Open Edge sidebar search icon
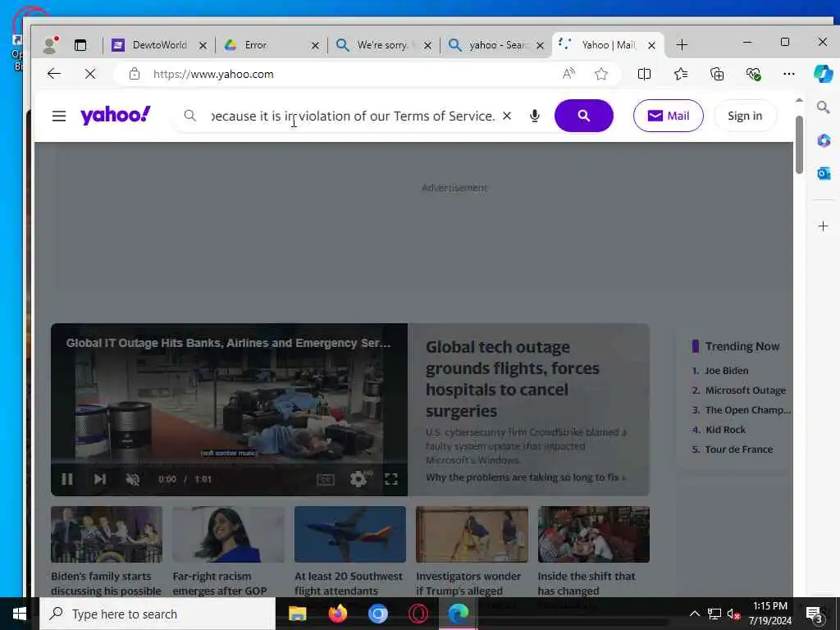 tap(824, 107)
